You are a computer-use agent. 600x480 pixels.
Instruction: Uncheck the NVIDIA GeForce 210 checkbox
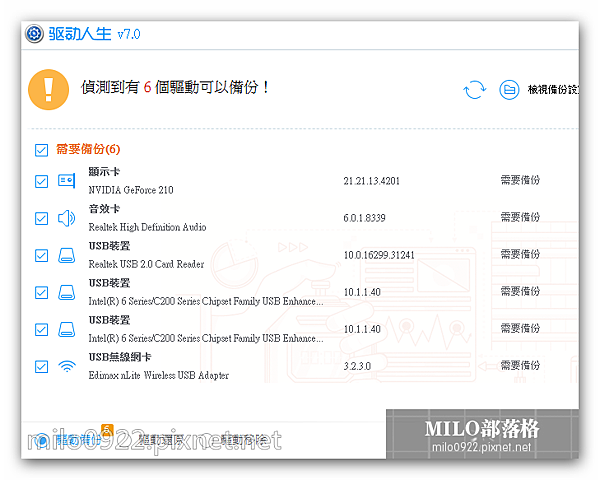click(41, 181)
